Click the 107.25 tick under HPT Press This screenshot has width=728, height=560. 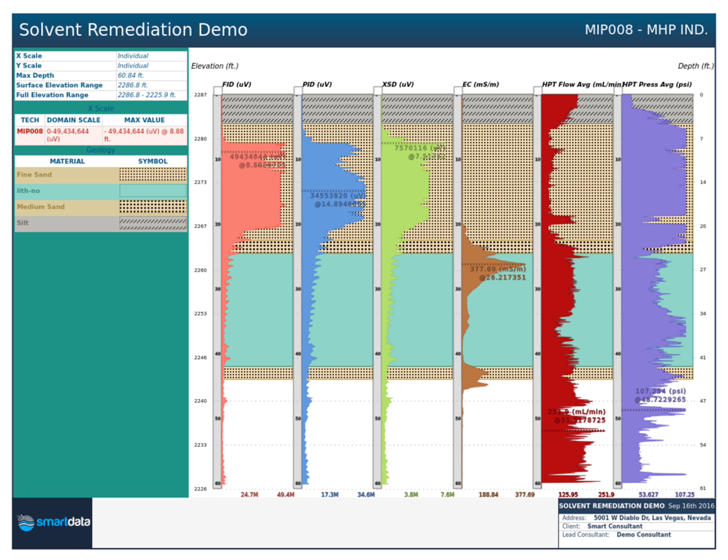(x=685, y=495)
